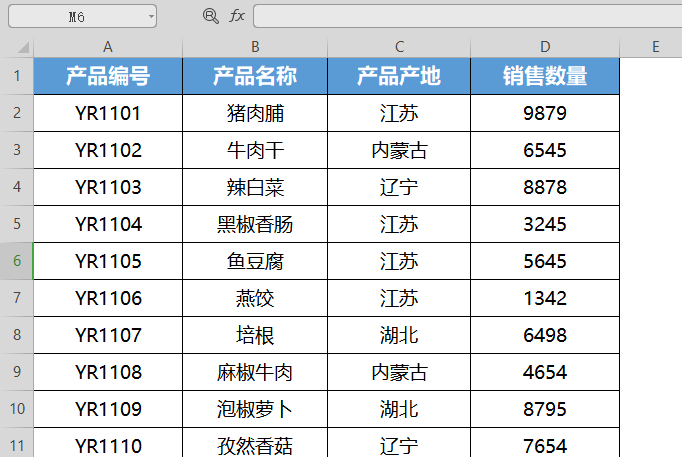The height and width of the screenshot is (457, 682).
Task: Select row 5 header
Action: (x=17, y=224)
